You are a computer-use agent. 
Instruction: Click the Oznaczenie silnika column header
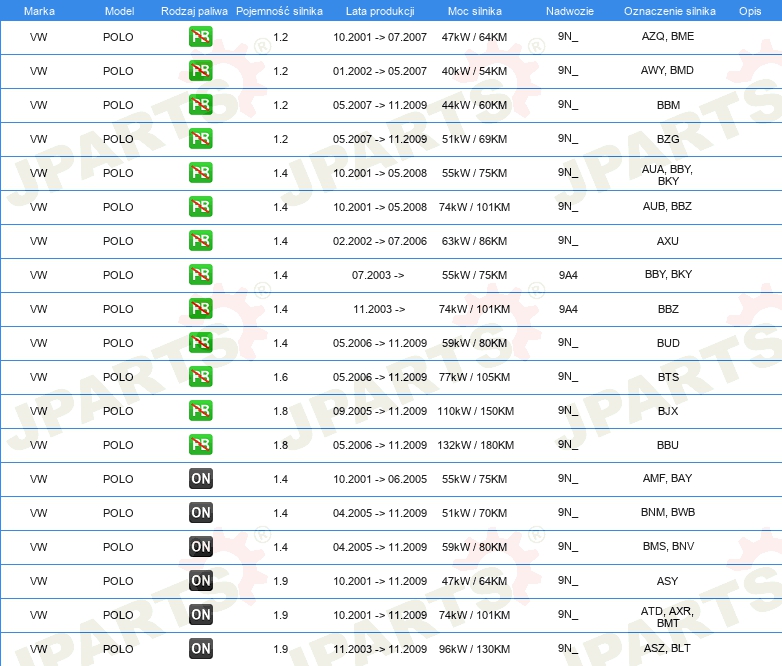[669, 11]
